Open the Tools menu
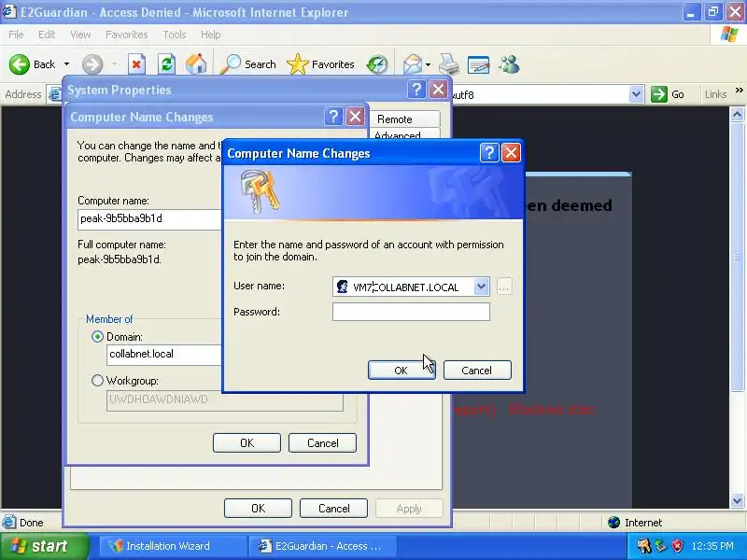 (175, 35)
